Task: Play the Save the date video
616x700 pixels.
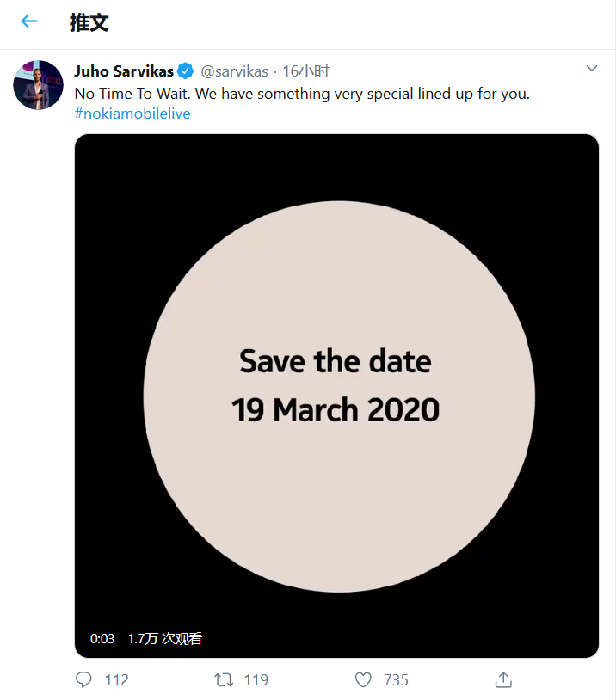Action: [x=336, y=396]
